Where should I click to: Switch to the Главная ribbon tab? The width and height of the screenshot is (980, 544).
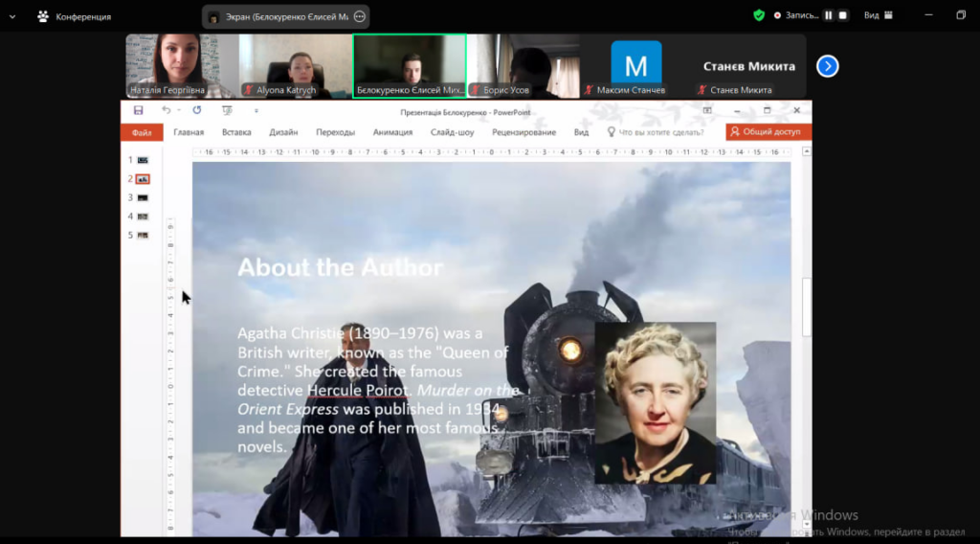coord(189,132)
